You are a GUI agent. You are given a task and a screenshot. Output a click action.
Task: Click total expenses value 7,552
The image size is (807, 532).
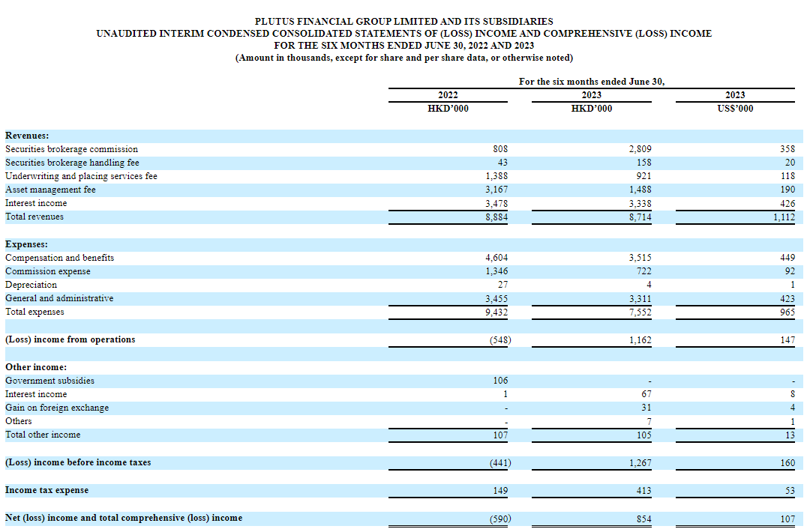640,312
